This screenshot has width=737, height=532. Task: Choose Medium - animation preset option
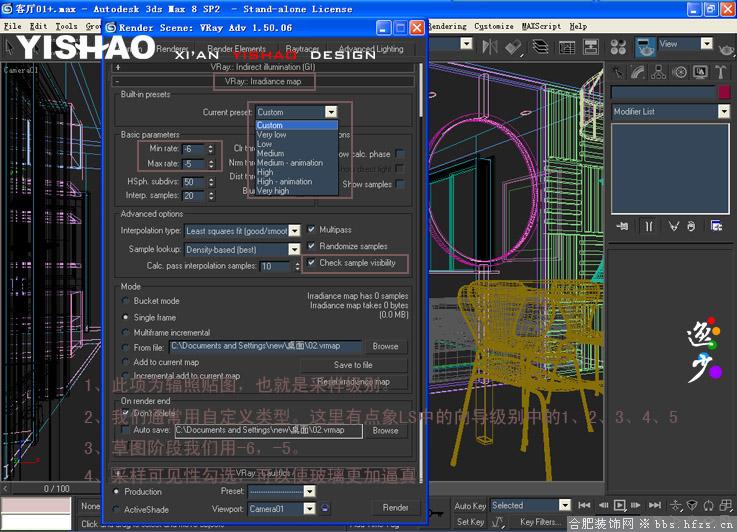[297, 163]
